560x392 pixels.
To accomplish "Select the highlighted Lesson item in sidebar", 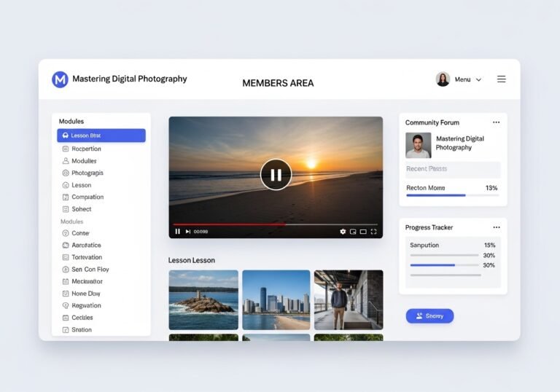I will click(x=101, y=136).
